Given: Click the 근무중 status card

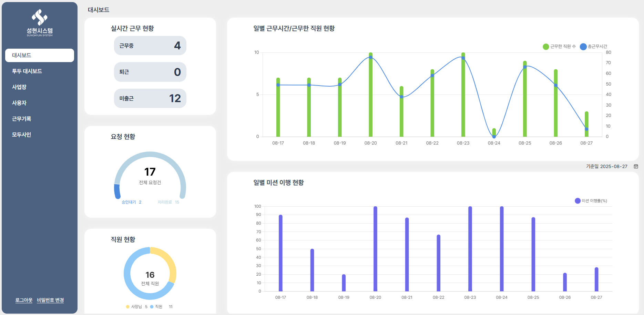Looking at the screenshot, I should pyautogui.click(x=150, y=46).
